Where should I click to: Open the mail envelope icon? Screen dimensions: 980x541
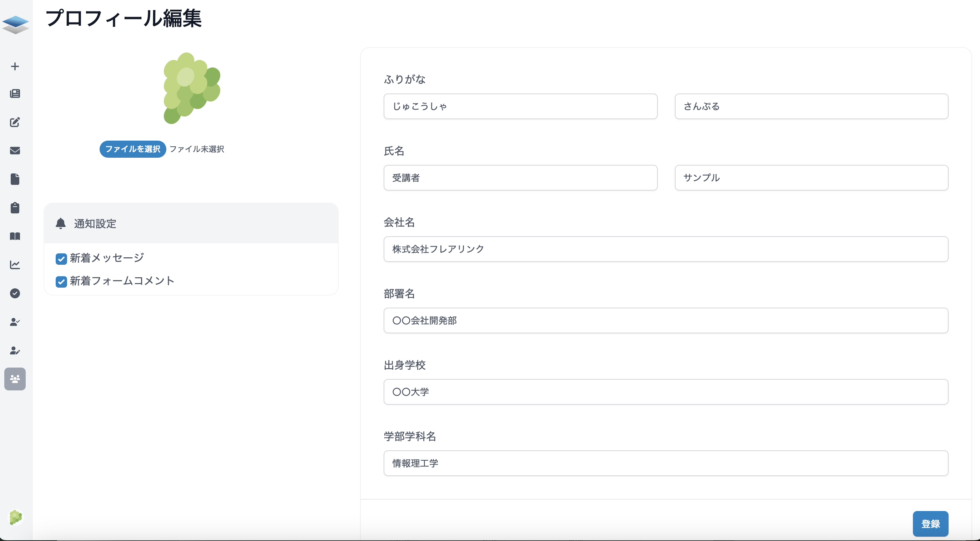15,151
